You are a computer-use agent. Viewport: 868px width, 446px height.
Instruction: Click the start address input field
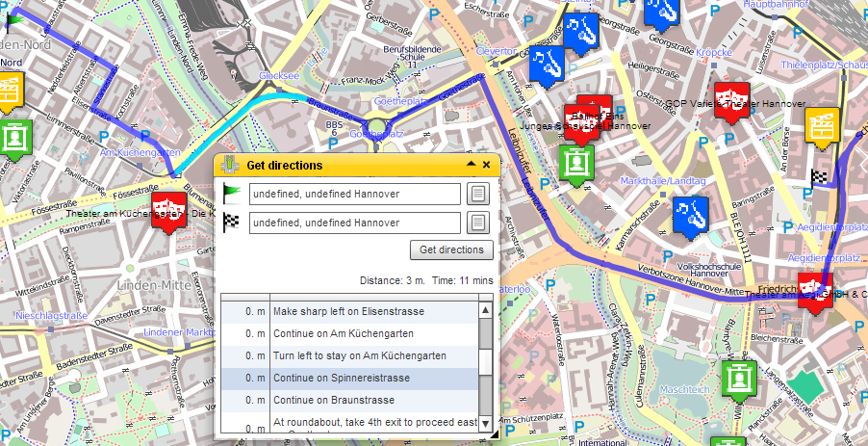click(x=355, y=194)
